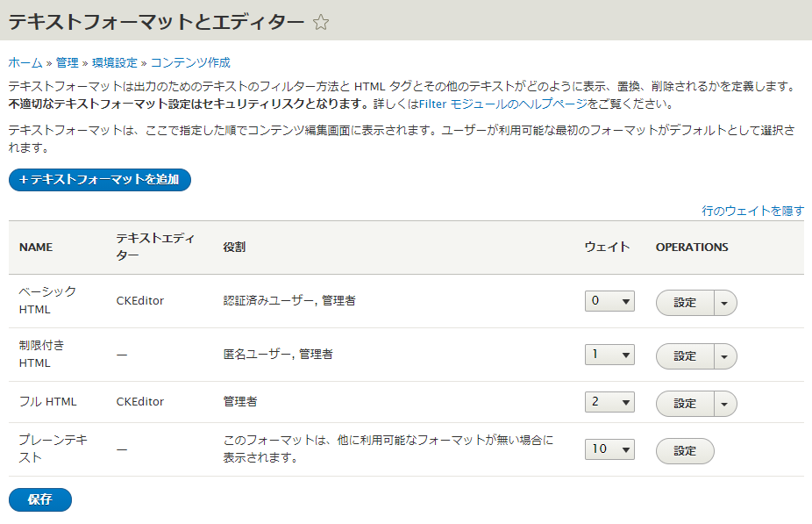Expand operations arrow for 制限付き HTML row
812x524 pixels.
click(x=725, y=356)
